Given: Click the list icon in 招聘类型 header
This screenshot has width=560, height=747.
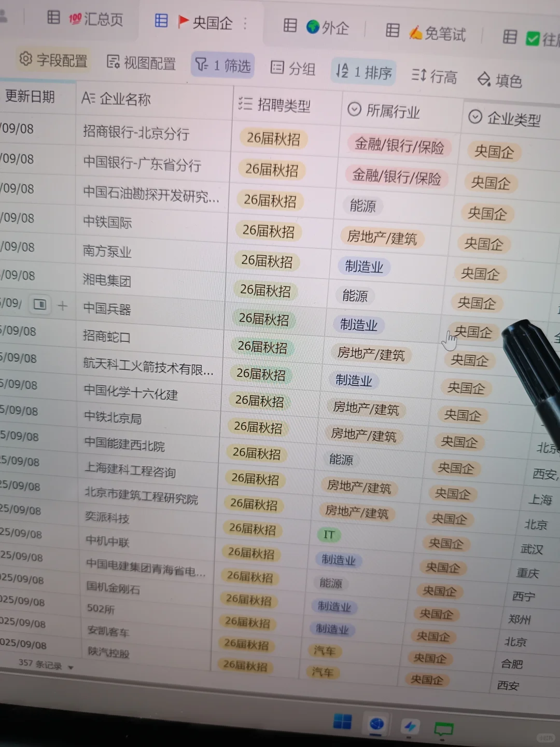Looking at the screenshot, I should tap(245, 103).
